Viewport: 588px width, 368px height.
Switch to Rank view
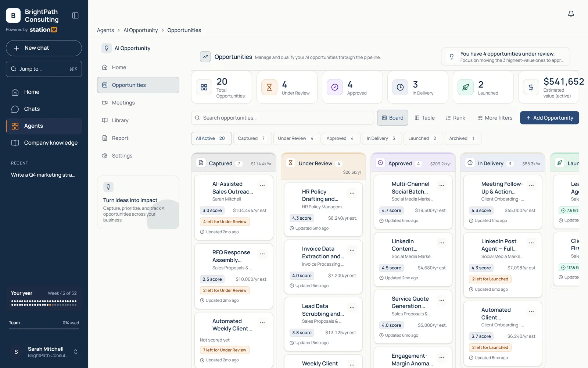[x=456, y=118]
